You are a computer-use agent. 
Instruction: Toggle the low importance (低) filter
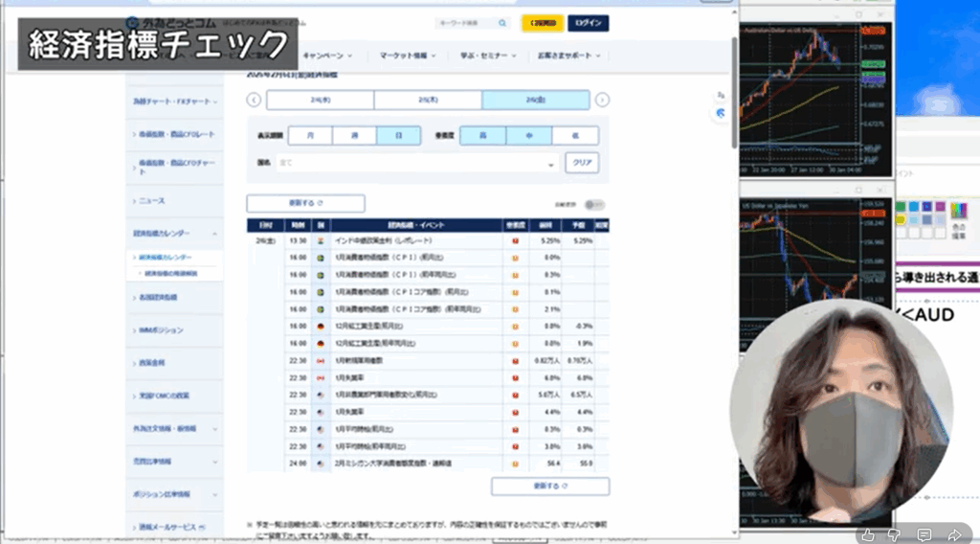click(x=575, y=136)
